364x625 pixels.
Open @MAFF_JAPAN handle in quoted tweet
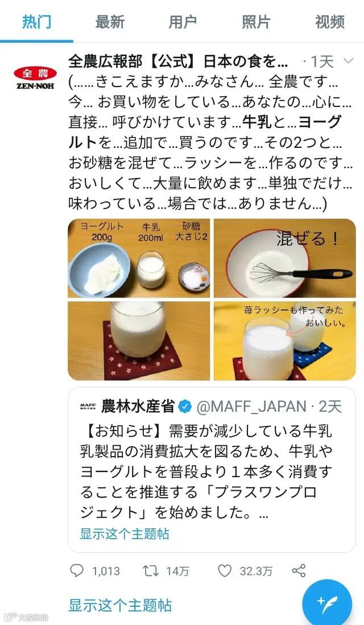(x=251, y=407)
